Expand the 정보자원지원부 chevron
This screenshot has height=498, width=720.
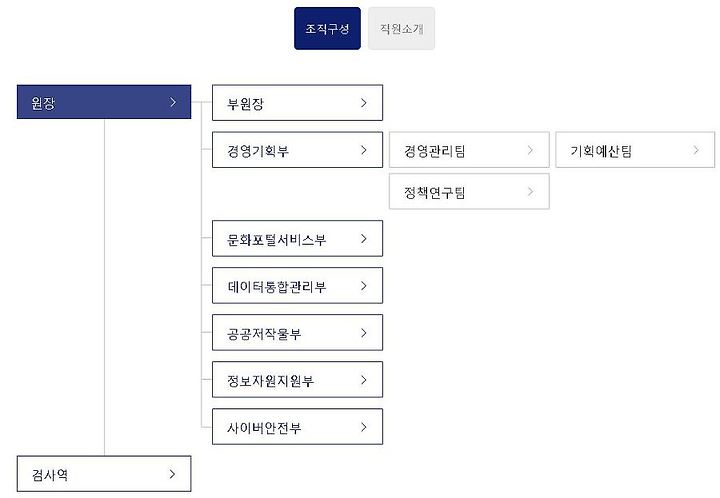364,380
